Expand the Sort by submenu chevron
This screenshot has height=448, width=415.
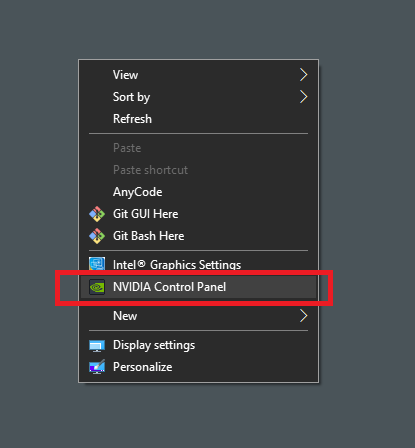[x=303, y=97]
